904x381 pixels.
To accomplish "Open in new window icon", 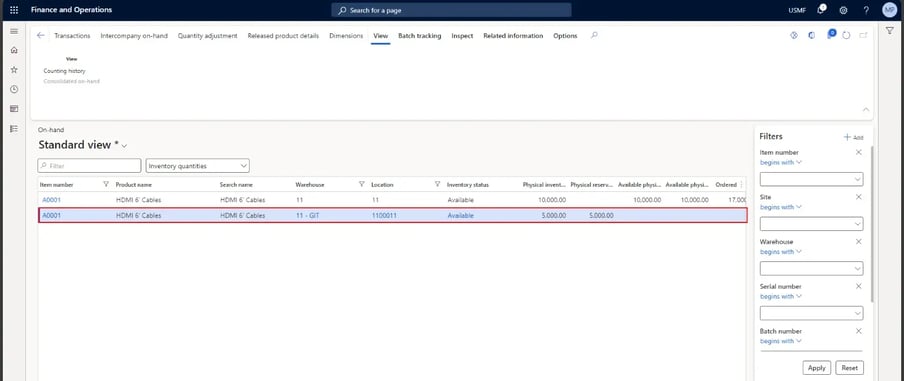I will point(863,35).
